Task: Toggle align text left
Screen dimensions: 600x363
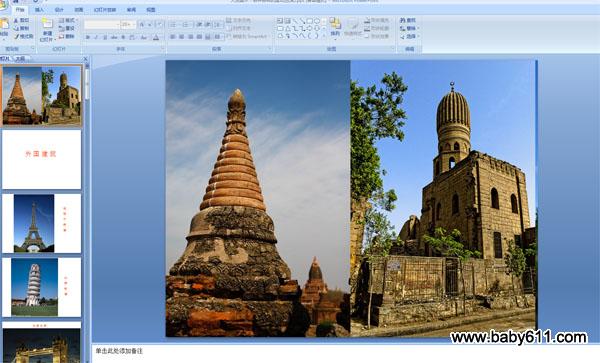Action: tap(173, 37)
